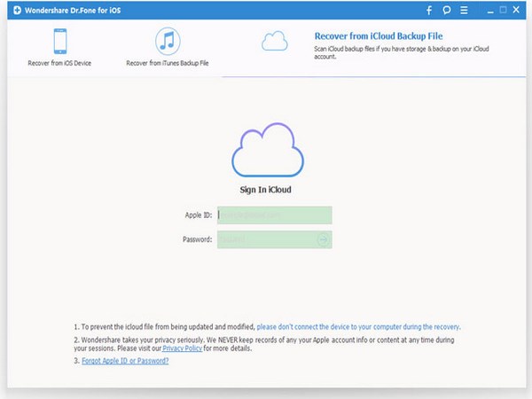532x399 pixels.
Task: Submit login with the arrow button
Action: tap(323, 239)
